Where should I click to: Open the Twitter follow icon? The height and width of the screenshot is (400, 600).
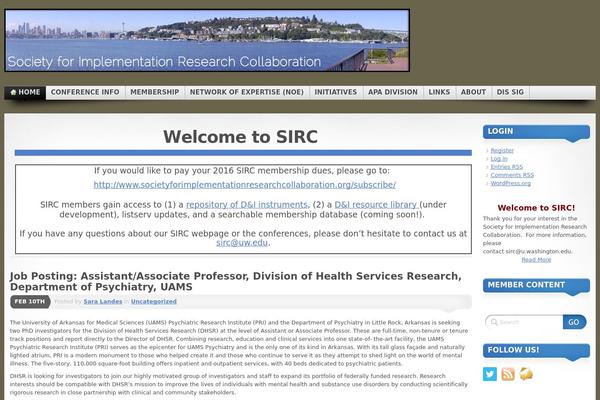[x=490, y=374]
